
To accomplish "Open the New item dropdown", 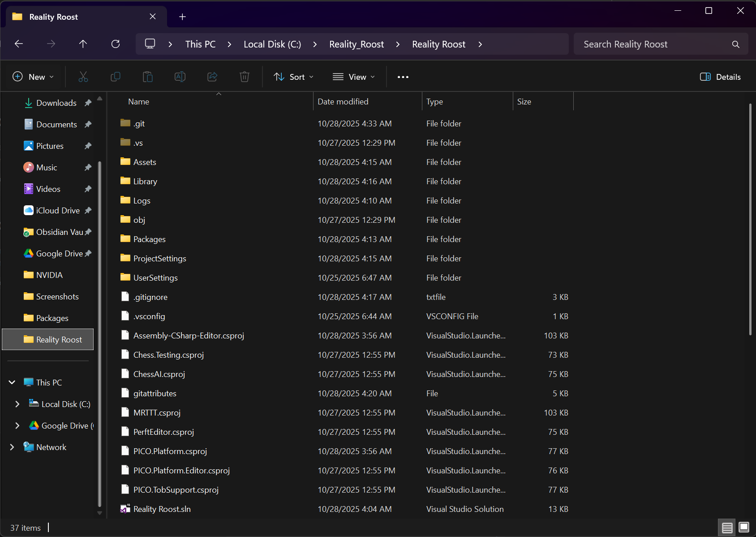I will (x=34, y=77).
